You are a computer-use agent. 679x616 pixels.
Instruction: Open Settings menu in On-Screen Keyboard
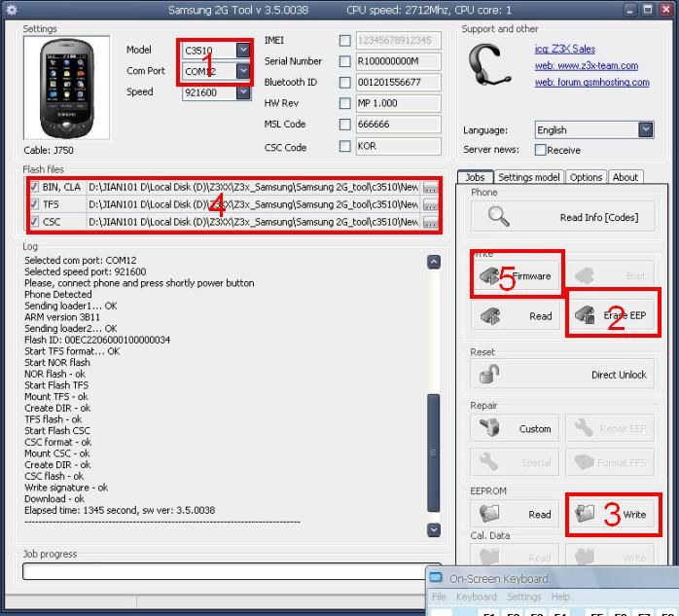click(524, 597)
